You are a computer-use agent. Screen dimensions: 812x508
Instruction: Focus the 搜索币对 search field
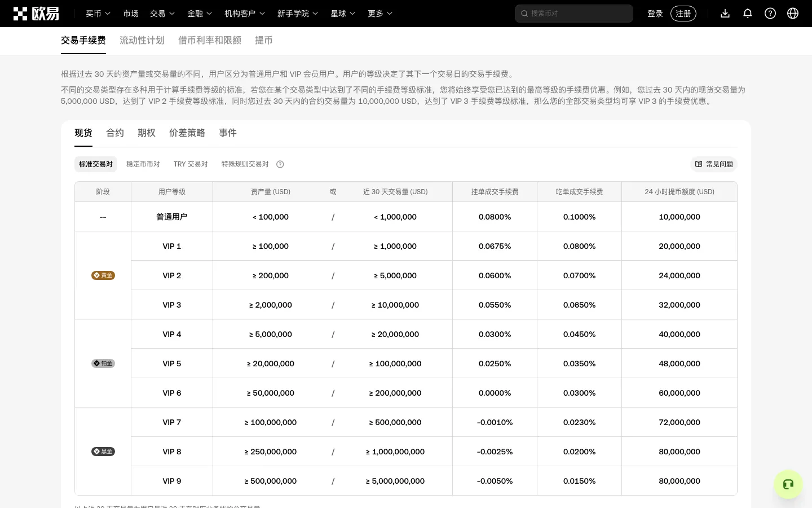[x=574, y=14]
